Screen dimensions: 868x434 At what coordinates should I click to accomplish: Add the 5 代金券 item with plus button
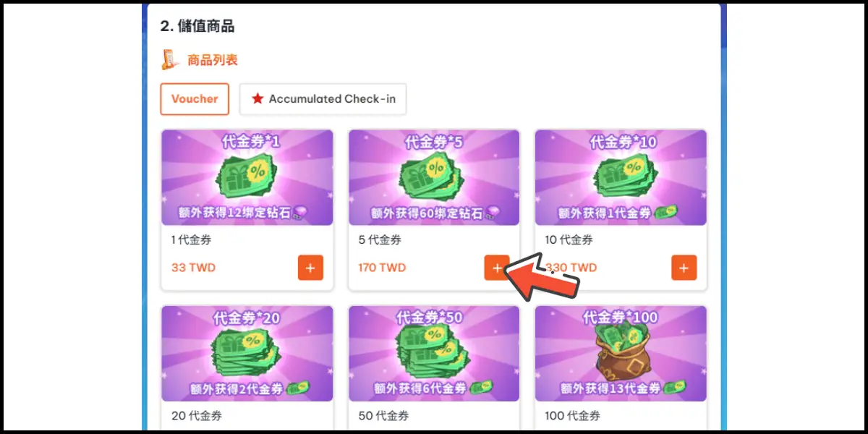[x=497, y=268]
